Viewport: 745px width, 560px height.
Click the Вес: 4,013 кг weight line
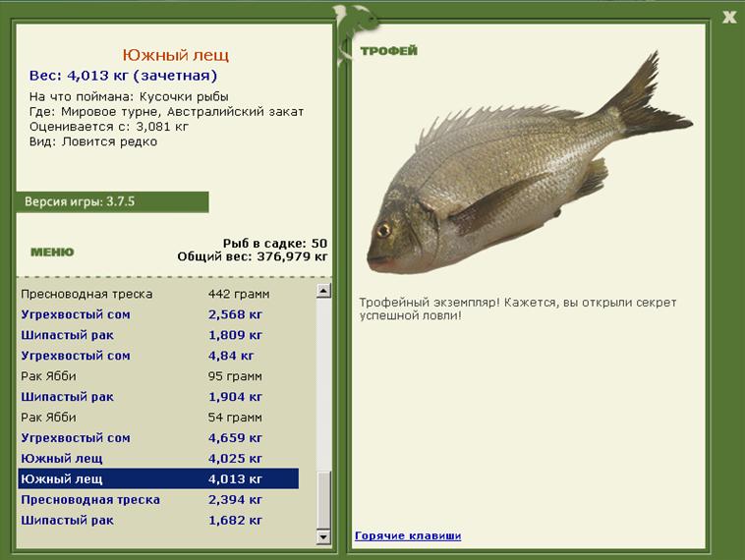tap(123, 76)
